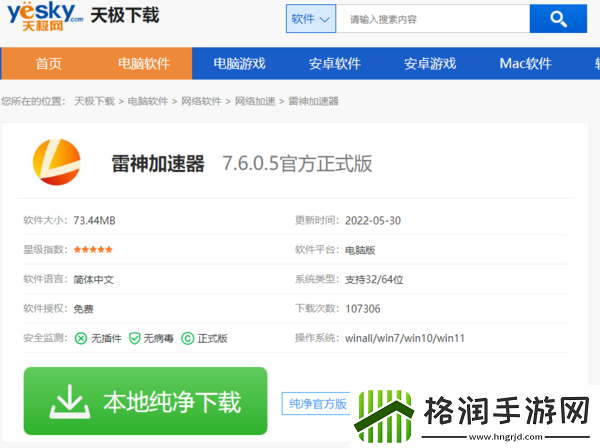Open the 电脑软件 nav tab
Viewport: 600px width, 448px height.
coord(144,64)
